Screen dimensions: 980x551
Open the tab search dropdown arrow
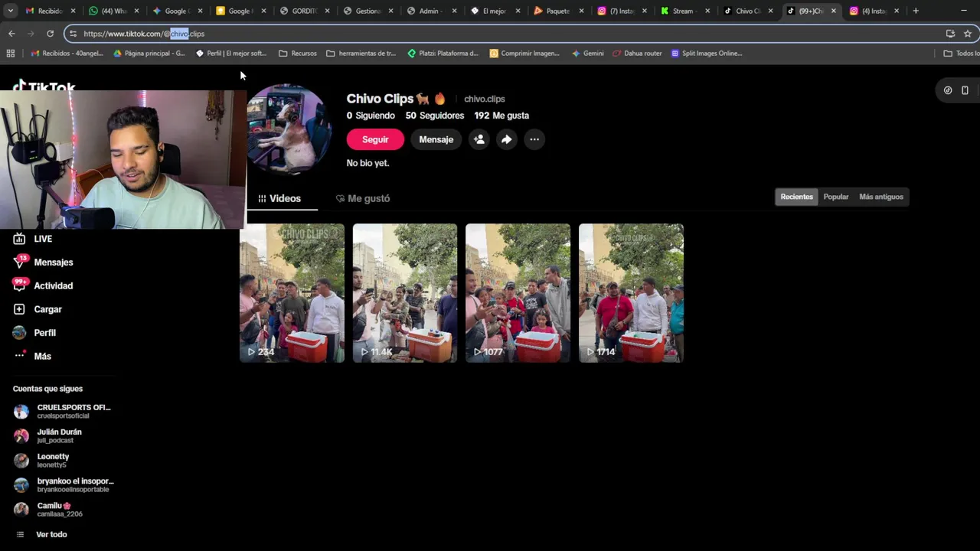click(x=10, y=11)
